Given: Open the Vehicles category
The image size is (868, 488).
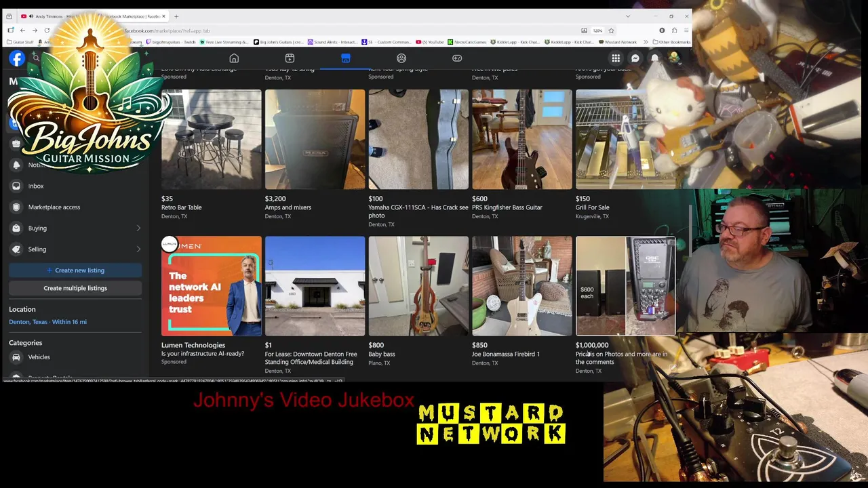Looking at the screenshot, I should click(x=75, y=357).
